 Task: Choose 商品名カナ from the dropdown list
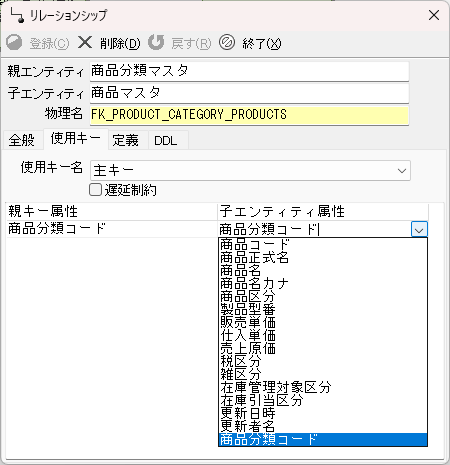click(323, 283)
